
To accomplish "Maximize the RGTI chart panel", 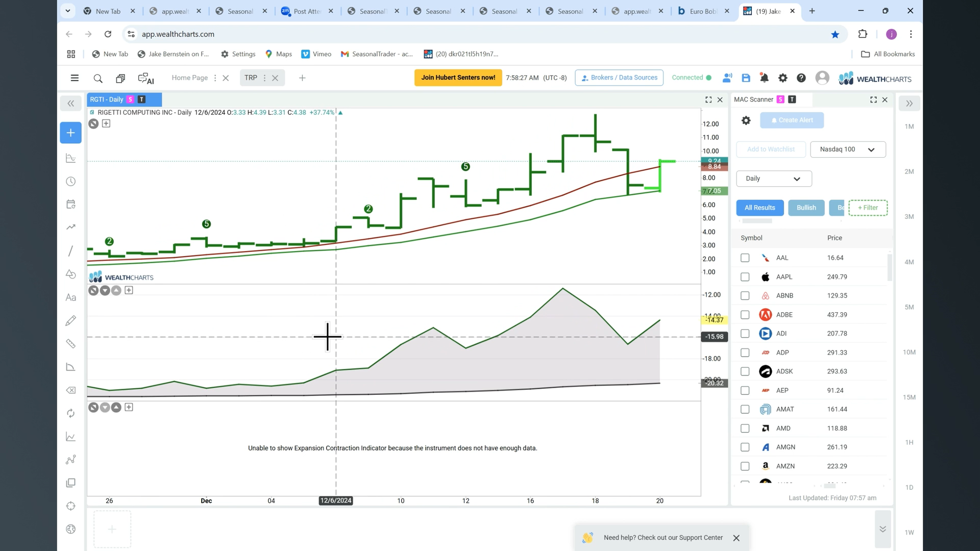I will (708, 99).
